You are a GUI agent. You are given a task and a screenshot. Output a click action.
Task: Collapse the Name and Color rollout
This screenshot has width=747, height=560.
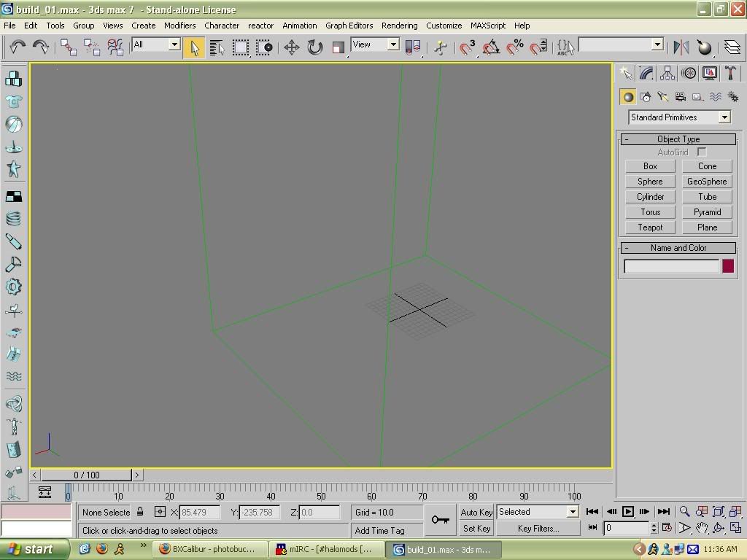[x=678, y=248]
